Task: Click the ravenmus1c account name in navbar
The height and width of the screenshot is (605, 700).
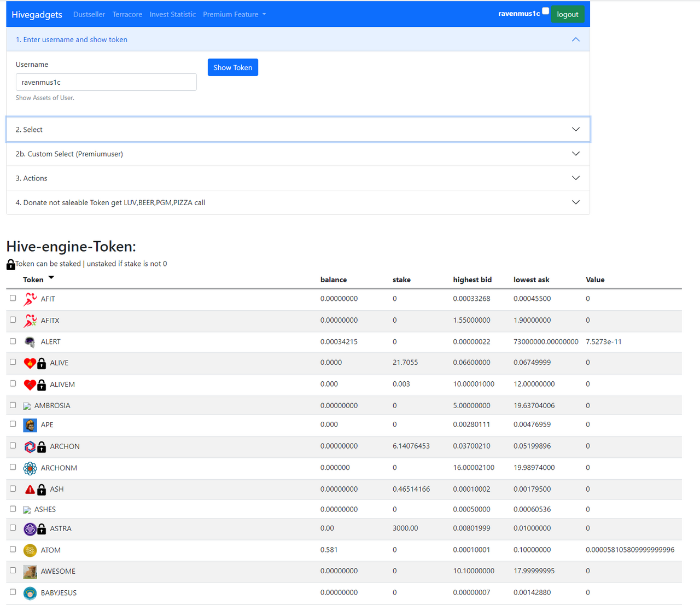Action: point(519,14)
